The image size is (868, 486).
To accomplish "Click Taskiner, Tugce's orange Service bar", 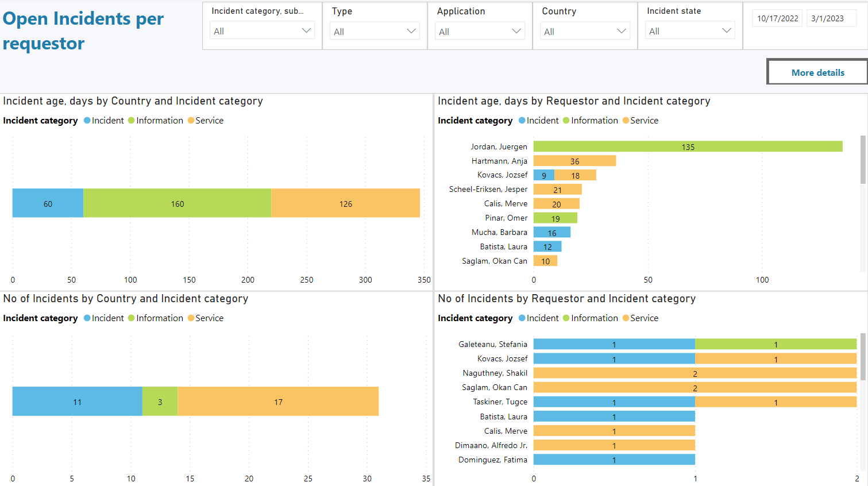I will 776,402.
